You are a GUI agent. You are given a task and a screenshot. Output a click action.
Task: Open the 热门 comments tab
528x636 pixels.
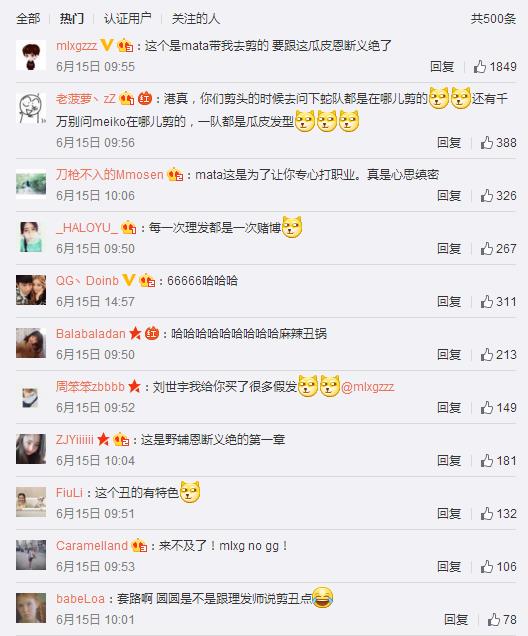click(x=72, y=19)
